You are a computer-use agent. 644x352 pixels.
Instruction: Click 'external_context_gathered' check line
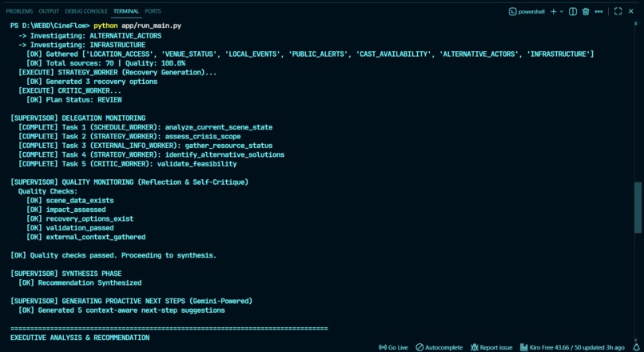85,237
